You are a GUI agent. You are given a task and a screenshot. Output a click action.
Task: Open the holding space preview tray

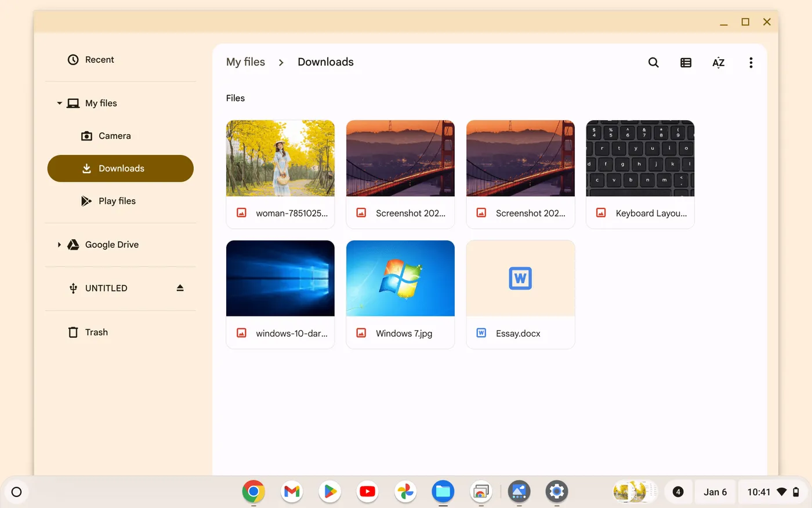635,492
